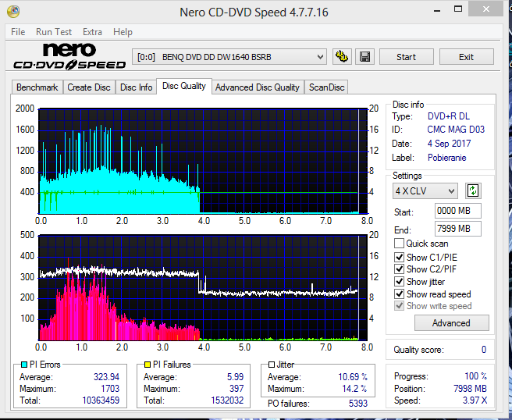The height and width of the screenshot is (420, 512).
Task: Switch to the Benchmark tab
Action: click(x=37, y=87)
